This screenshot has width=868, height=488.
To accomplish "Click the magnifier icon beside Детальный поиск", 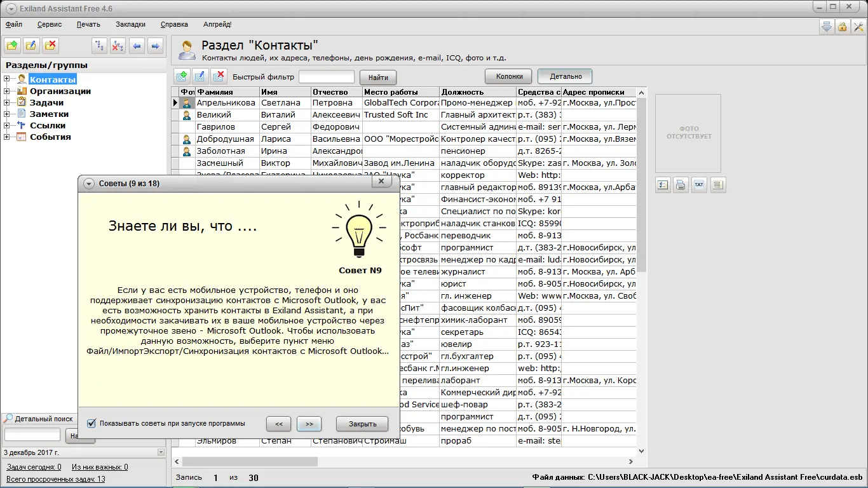I will (x=8, y=419).
